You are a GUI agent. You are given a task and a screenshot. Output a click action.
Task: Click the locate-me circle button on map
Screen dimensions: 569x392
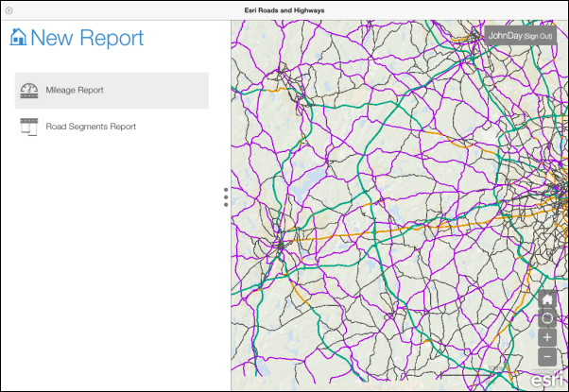pyautogui.click(x=547, y=318)
